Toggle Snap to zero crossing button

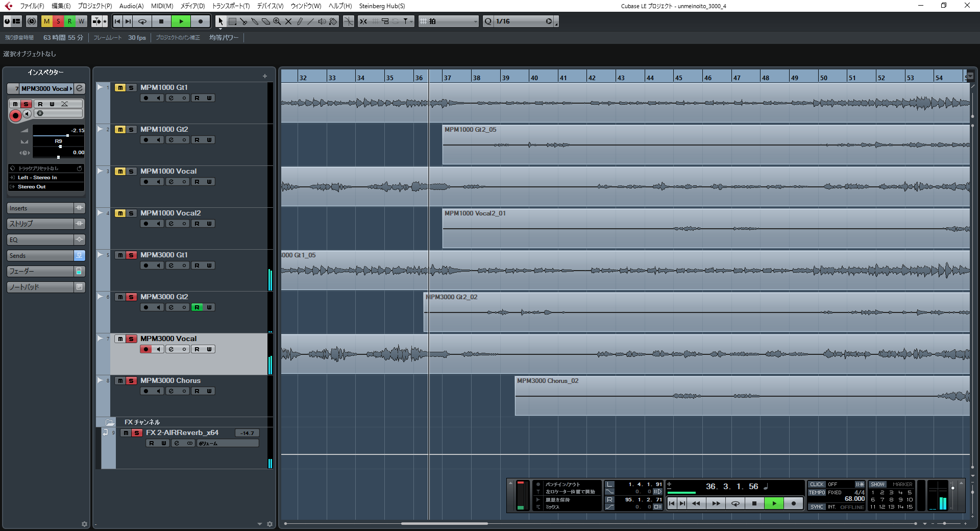349,21
